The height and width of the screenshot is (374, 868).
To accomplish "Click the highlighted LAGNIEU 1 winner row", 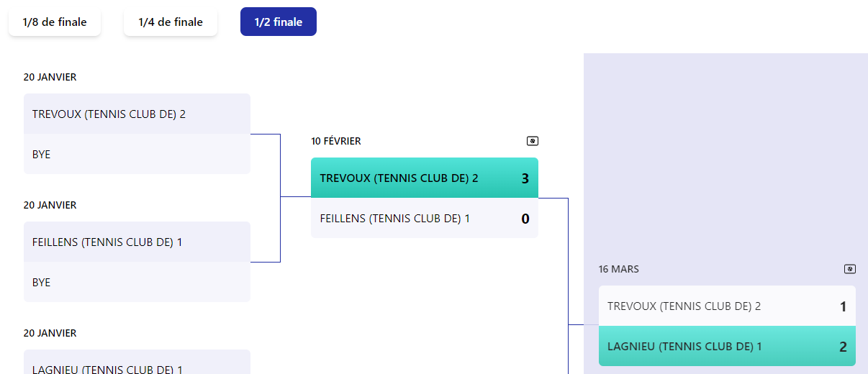I will (727, 346).
